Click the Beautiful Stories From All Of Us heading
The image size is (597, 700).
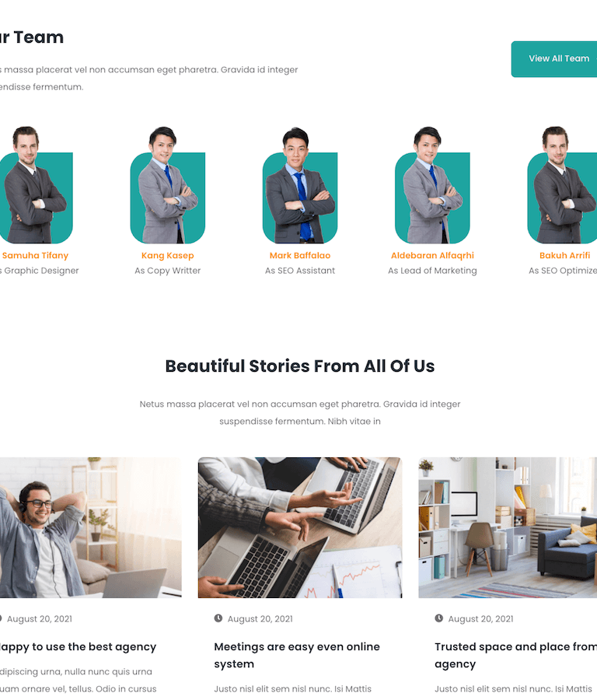(x=300, y=366)
